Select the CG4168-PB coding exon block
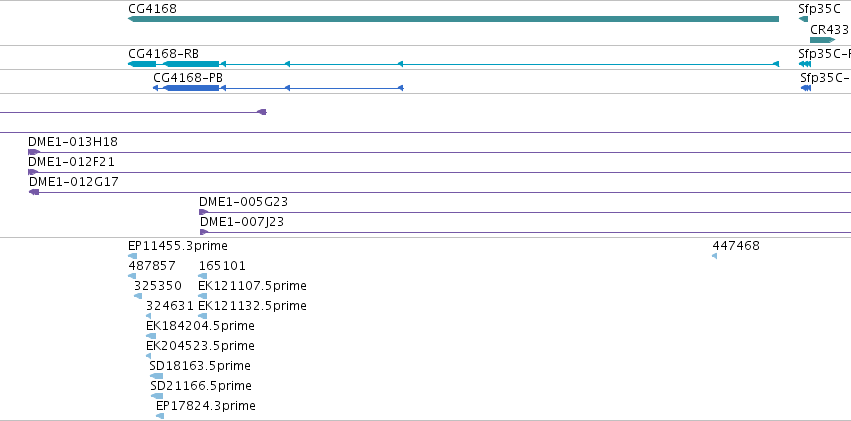The height and width of the screenshot is (421, 851). (191, 88)
